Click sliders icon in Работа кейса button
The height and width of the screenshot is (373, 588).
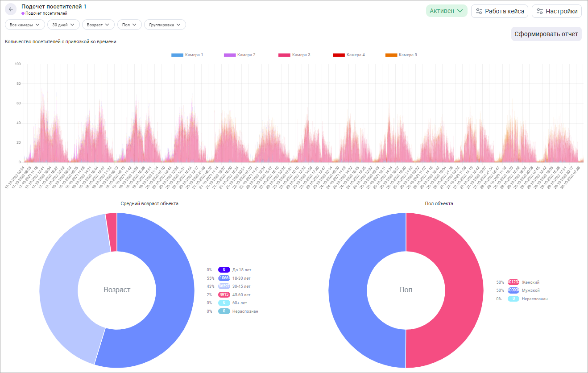[x=480, y=11]
